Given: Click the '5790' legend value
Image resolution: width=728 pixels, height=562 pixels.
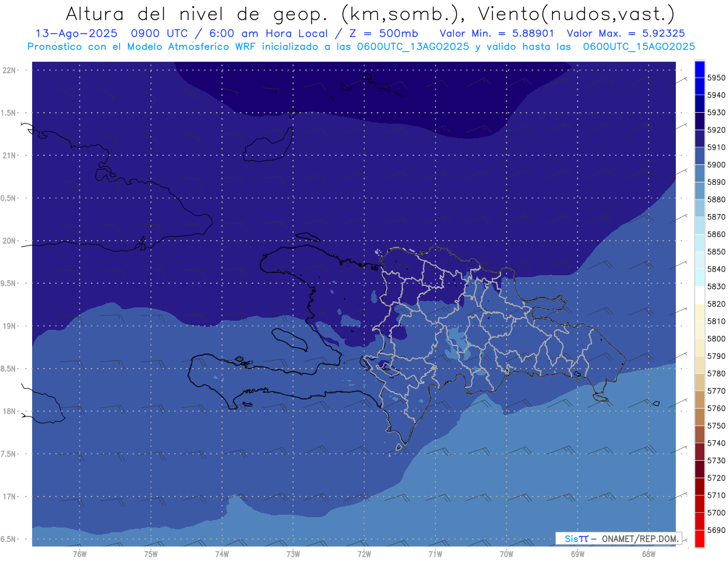Looking at the screenshot, I should [716, 356].
